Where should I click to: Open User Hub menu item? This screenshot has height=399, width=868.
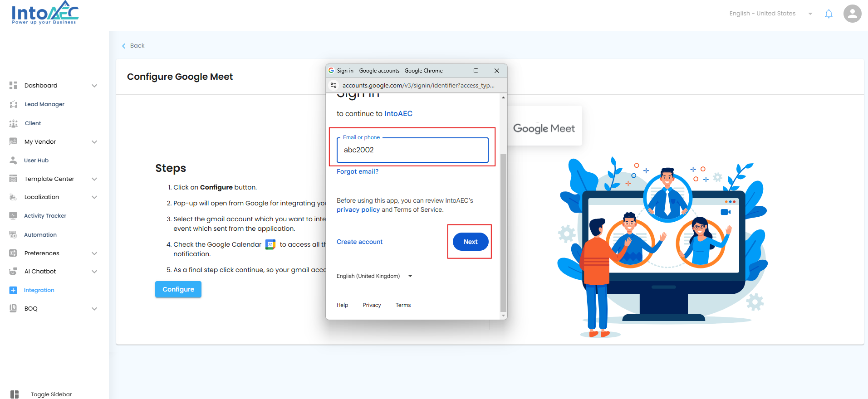click(x=36, y=161)
